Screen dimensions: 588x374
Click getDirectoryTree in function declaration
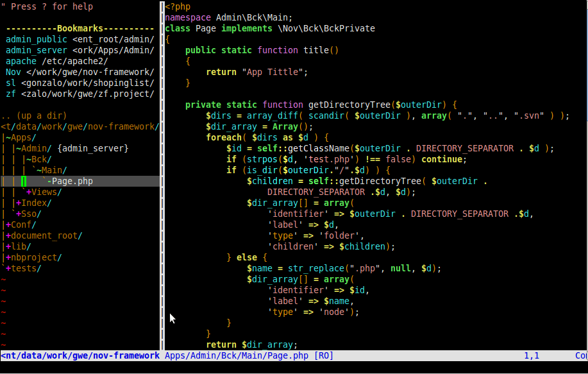tap(349, 105)
